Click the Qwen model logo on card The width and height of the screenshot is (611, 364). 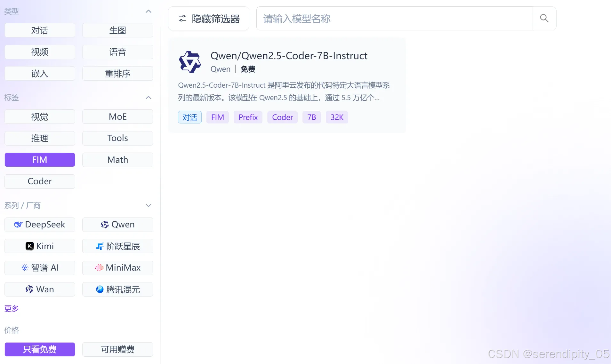tap(190, 62)
